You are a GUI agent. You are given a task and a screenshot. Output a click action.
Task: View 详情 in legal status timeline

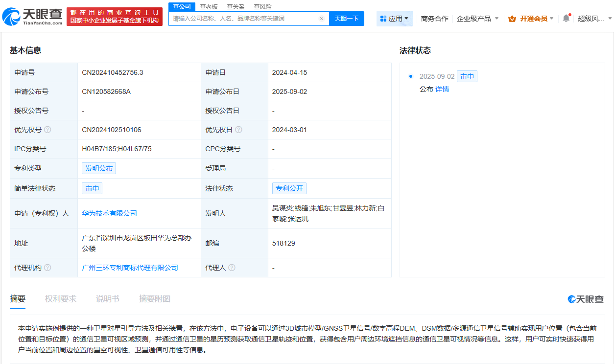(442, 89)
